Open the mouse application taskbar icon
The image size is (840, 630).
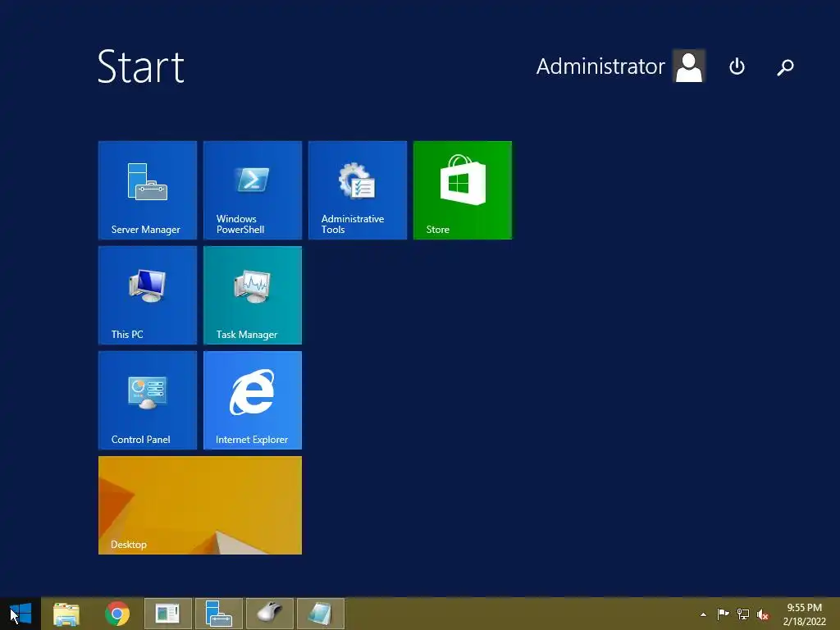coord(269,614)
